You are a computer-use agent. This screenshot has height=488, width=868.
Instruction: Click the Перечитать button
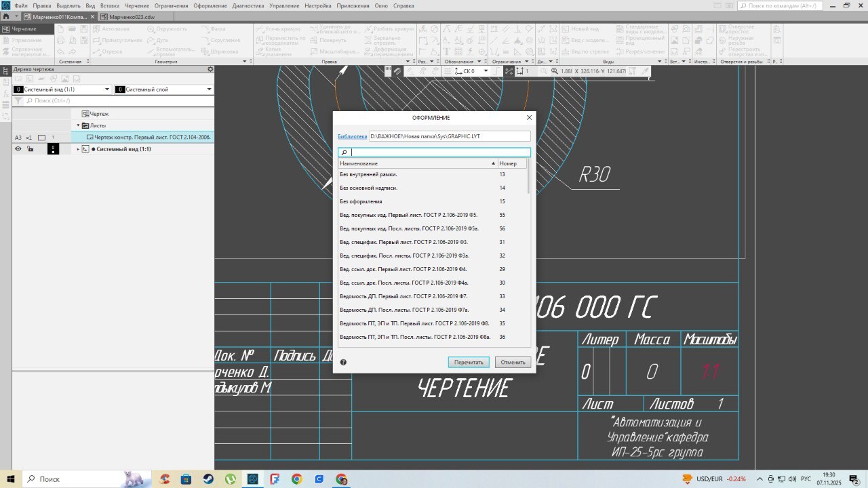pos(468,362)
